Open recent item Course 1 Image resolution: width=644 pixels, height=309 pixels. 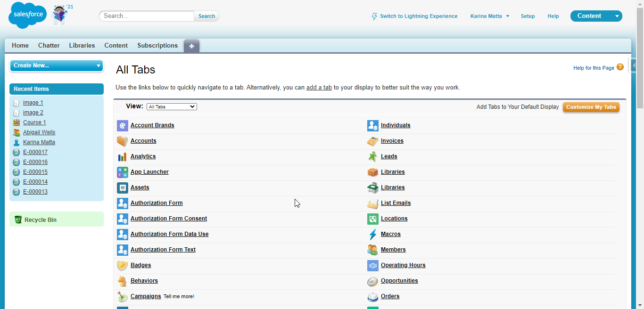pyautogui.click(x=34, y=122)
